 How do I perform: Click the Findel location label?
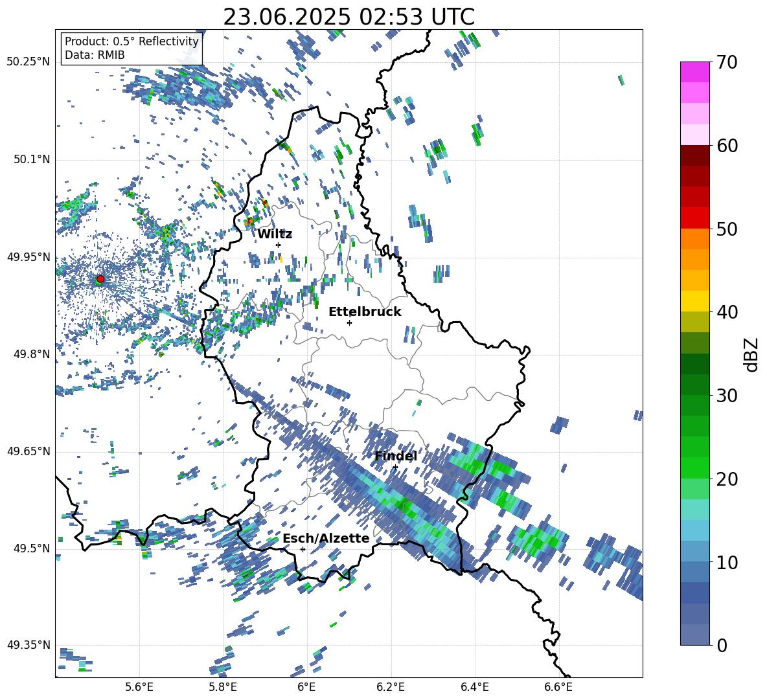pyautogui.click(x=396, y=457)
